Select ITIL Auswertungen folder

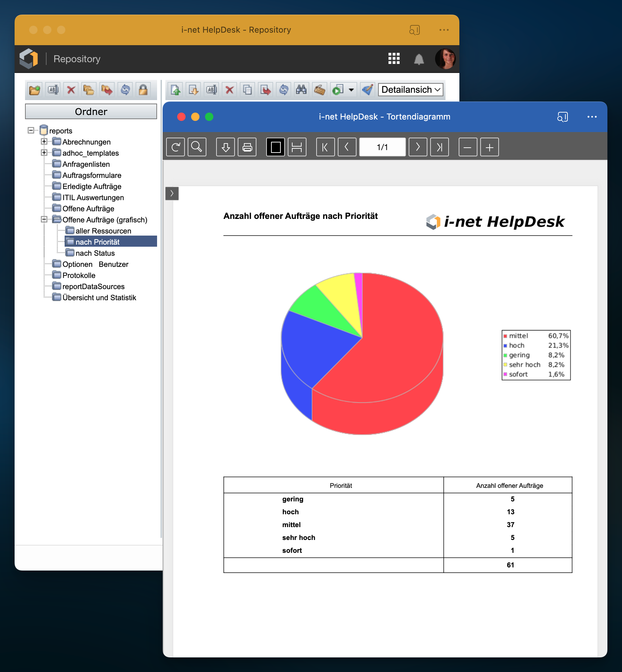pos(93,197)
